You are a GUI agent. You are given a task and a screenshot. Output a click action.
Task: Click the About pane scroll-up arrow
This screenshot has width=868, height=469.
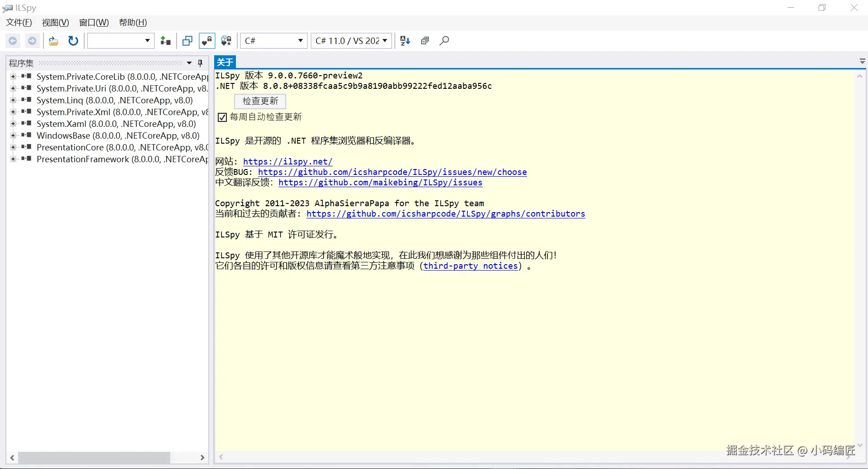(860, 76)
